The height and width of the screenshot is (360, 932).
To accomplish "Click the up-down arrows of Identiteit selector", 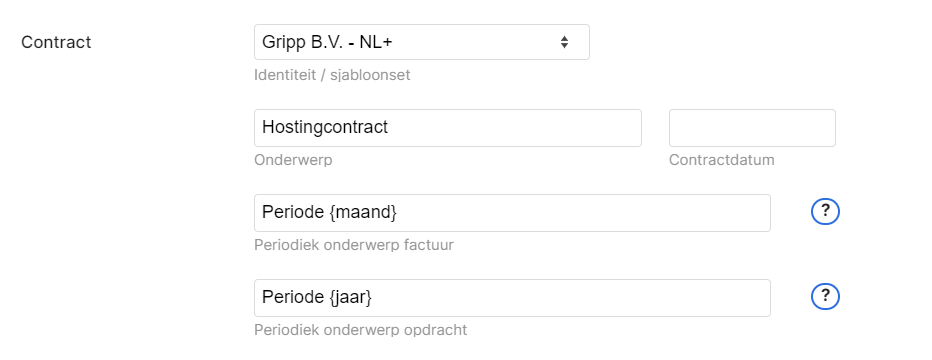I will tap(564, 42).
